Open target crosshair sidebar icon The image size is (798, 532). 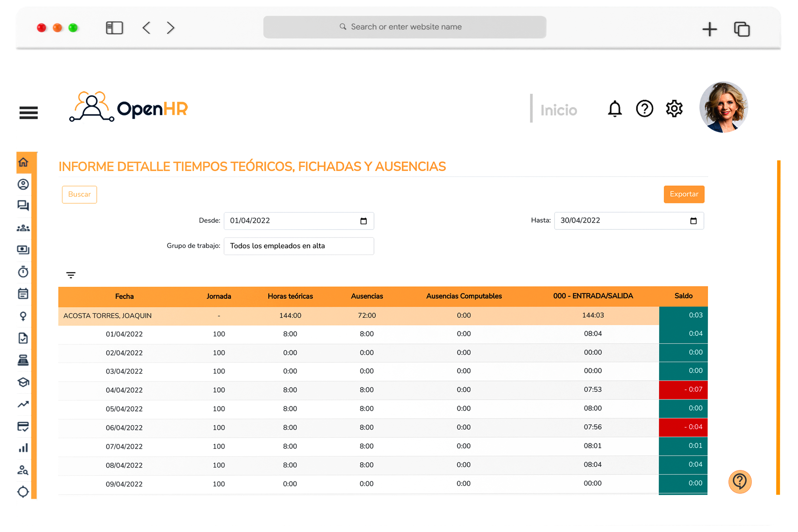pos(23,492)
